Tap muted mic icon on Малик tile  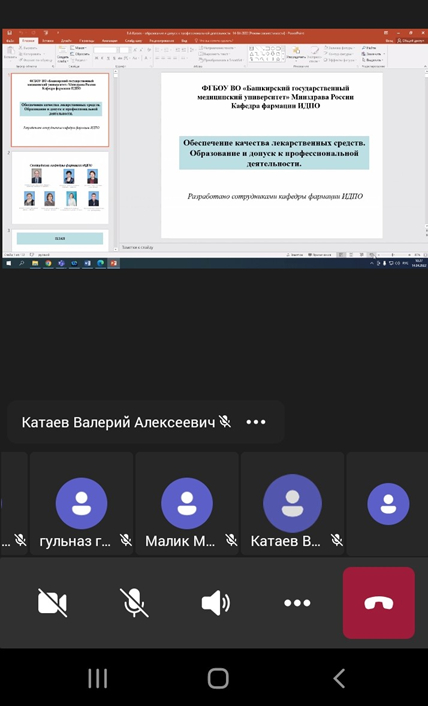(231, 540)
